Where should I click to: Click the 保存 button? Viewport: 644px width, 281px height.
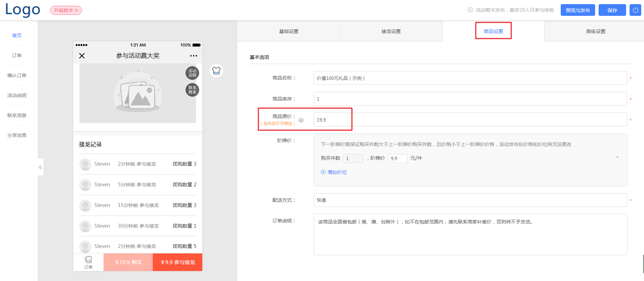click(612, 10)
